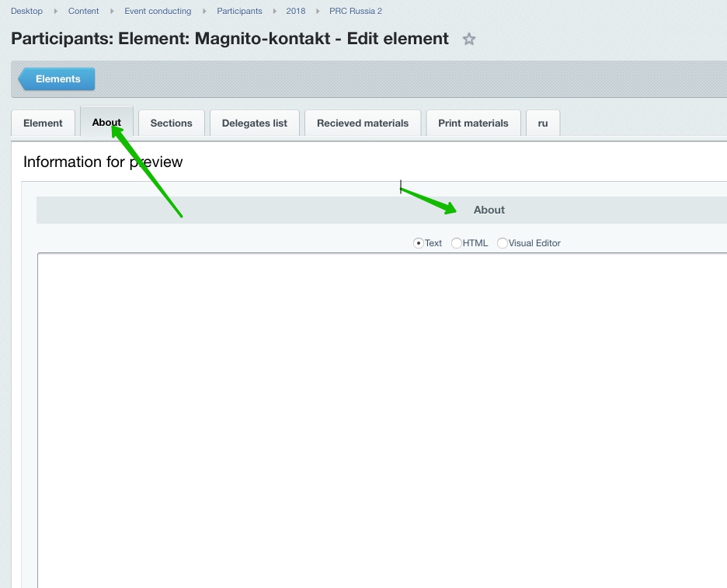Go to Event conducting breadcrumb
This screenshot has height=588, width=727.
click(x=158, y=11)
